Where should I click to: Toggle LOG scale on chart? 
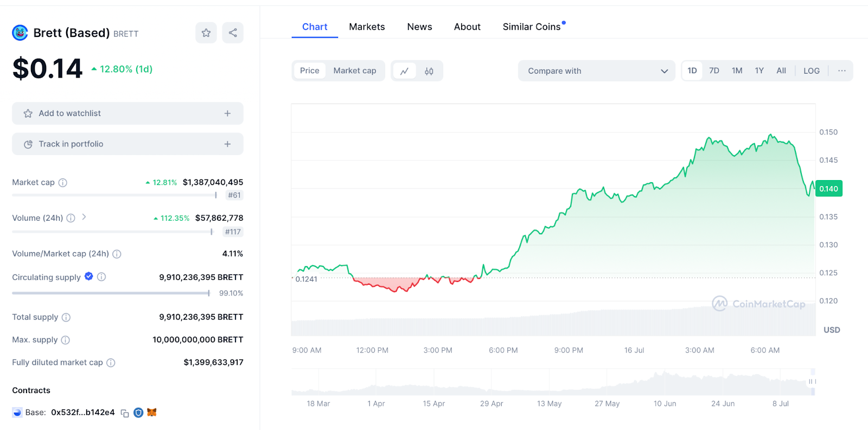pyautogui.click(x=812, y=71)
